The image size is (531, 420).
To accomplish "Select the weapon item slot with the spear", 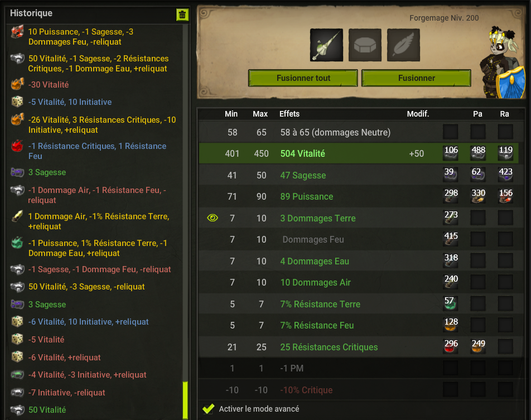I will 326,45.
